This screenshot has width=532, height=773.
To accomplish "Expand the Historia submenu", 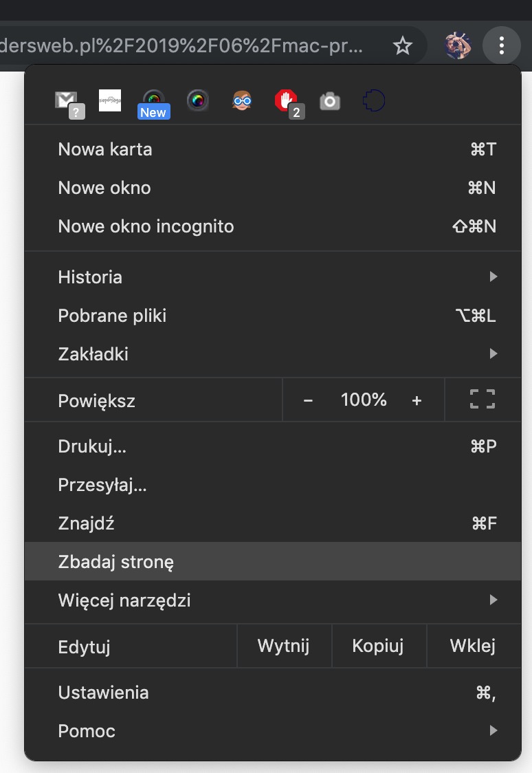I will [272, 277].
